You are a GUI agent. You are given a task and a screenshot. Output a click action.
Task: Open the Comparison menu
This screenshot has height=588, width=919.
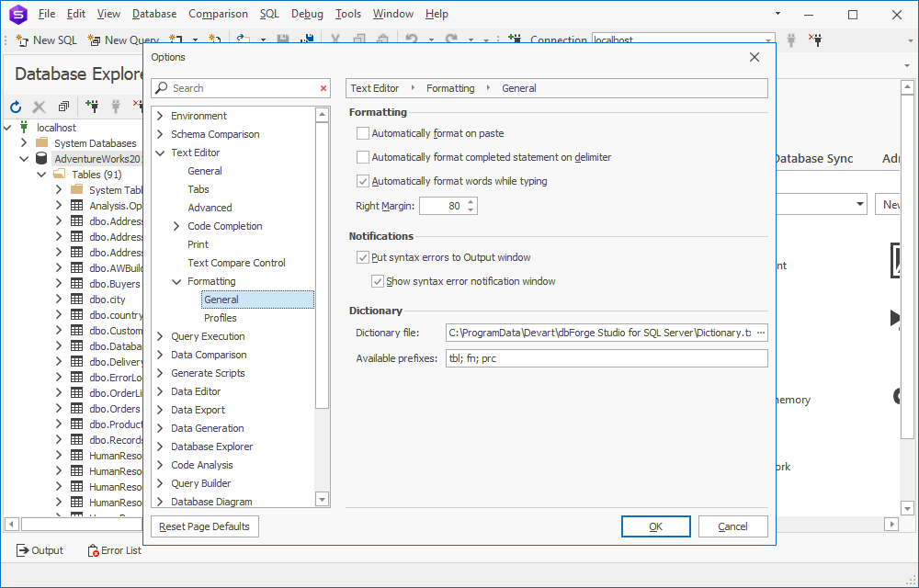pos(218,14)
